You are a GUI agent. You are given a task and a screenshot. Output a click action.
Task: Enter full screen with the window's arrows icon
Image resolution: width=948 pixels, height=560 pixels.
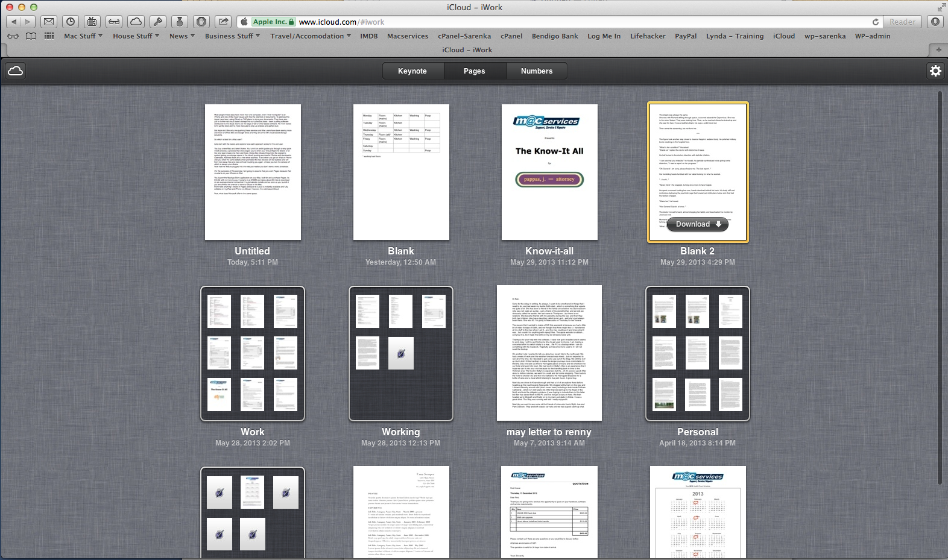(x=941, y=7)
